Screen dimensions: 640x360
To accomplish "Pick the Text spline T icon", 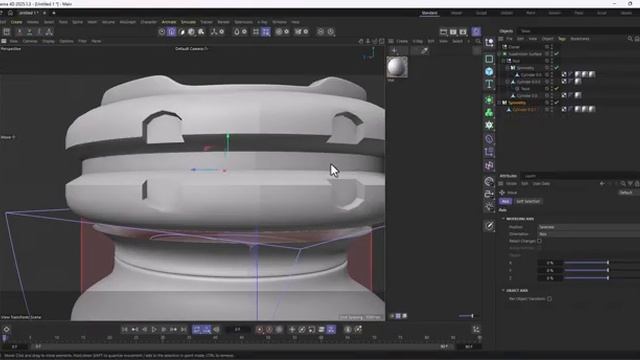I will point(489,84).
